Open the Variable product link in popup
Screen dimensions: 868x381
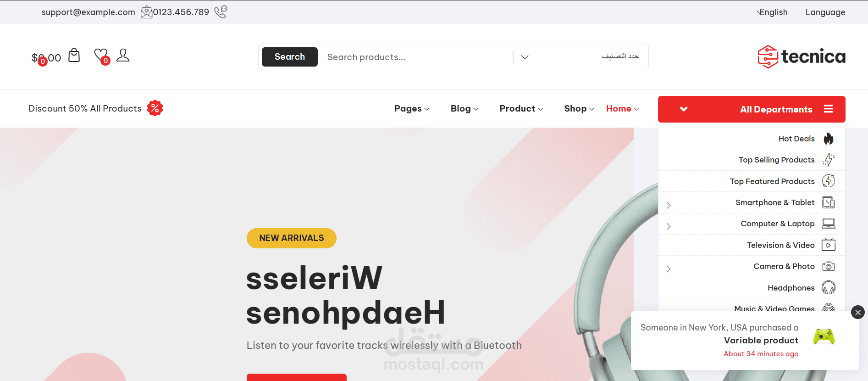point(761,340)
